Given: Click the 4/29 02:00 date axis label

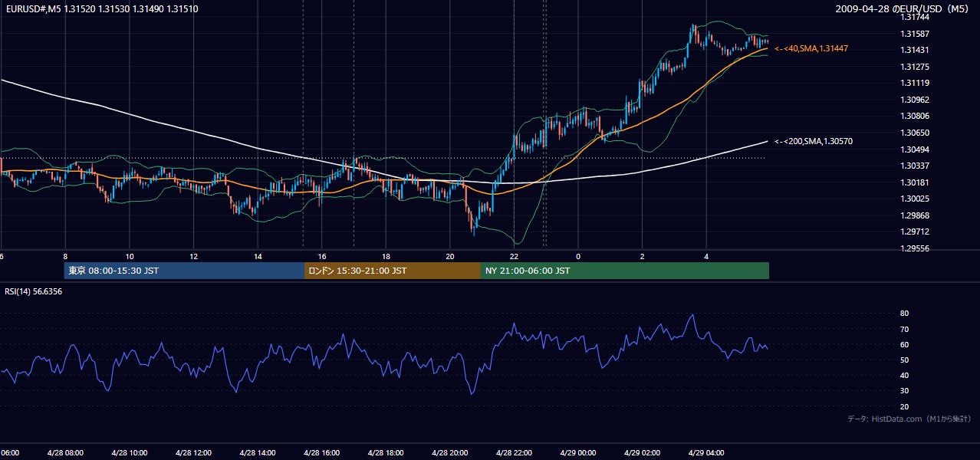Looking at the screenshot, I should 642,452.
